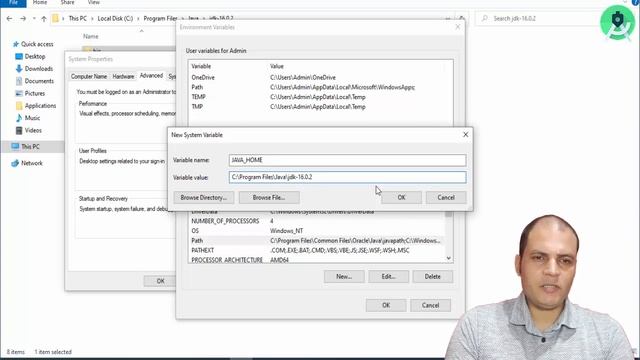Focus the Variable value input field
This screenshot has width=640, height=360.
347,177
